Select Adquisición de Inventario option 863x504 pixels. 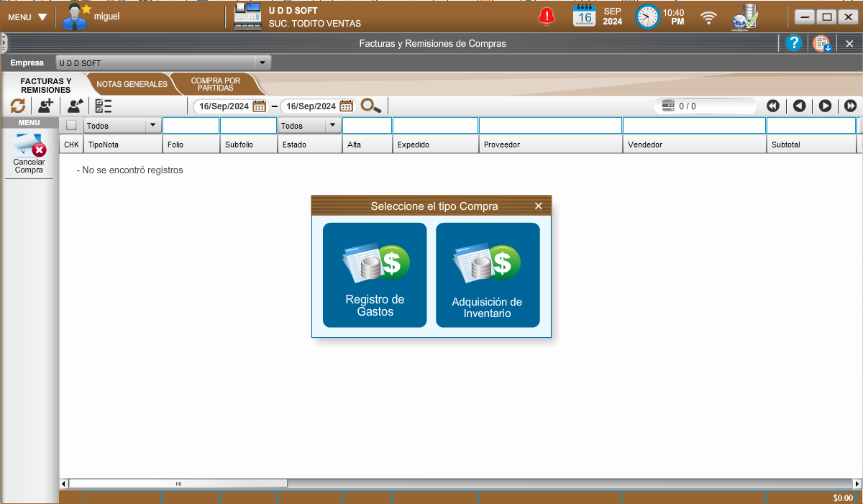click(488, 275)
